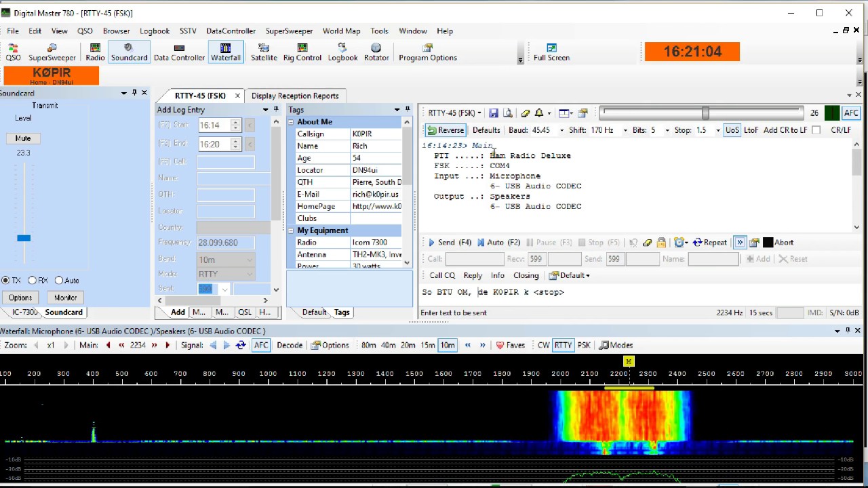
Task: Switch to Full Screen mode
Action: 551,52
